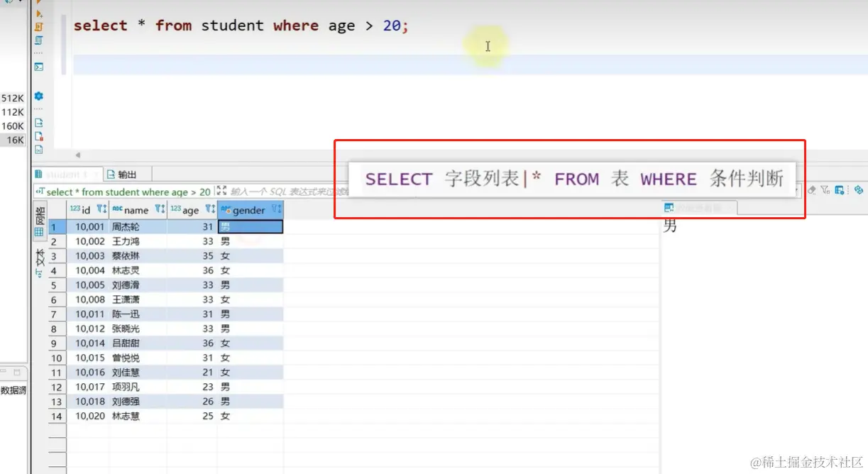Click cell 刘德强 in name column
This screenshot has height=474, width=868.
pyautogui.click(x=138, y=402)
